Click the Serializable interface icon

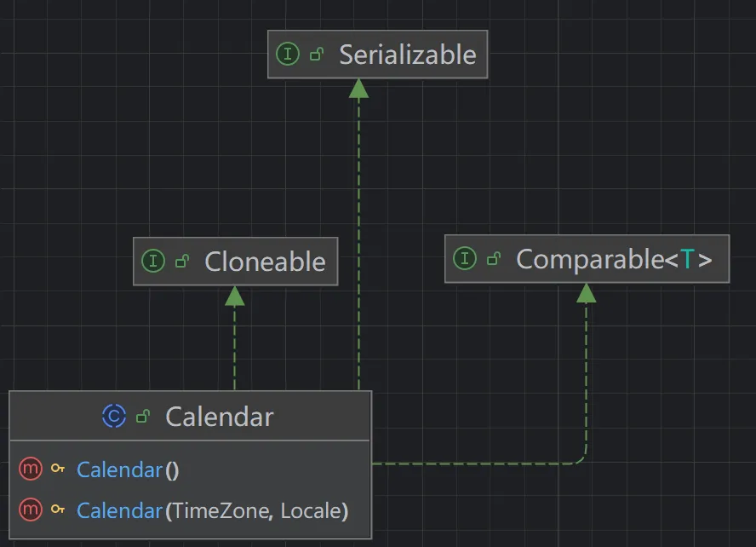point(289,55)
